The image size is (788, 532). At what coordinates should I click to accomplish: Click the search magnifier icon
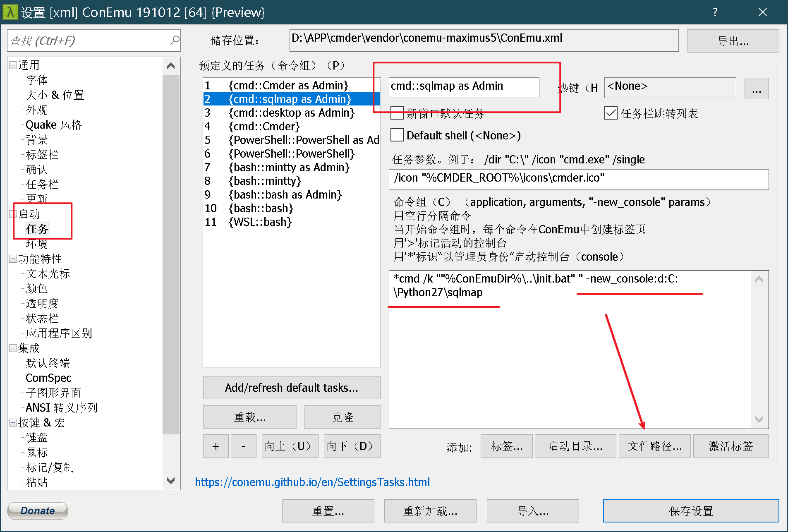tap(175, 40)
